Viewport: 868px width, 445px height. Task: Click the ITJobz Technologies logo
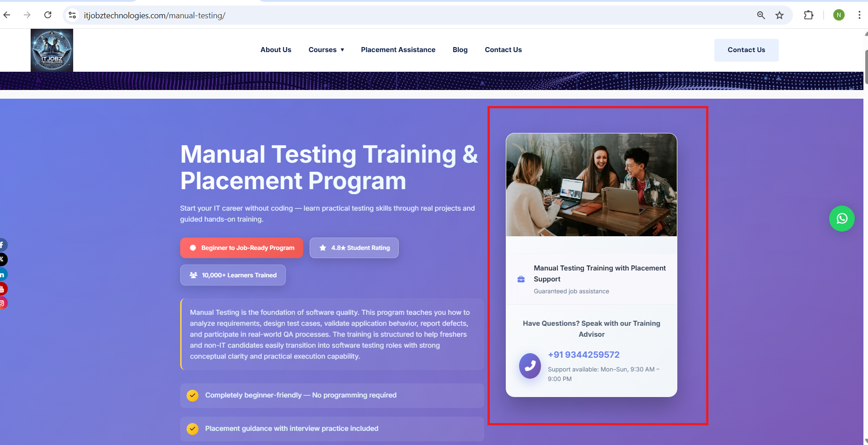(52, 50)
